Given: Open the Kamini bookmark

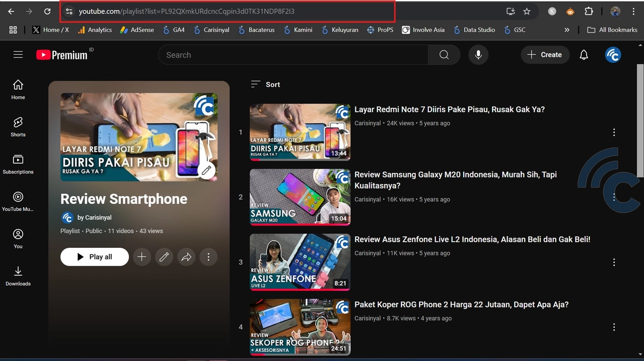Looking at the screenshot, I should pos(297,30).
